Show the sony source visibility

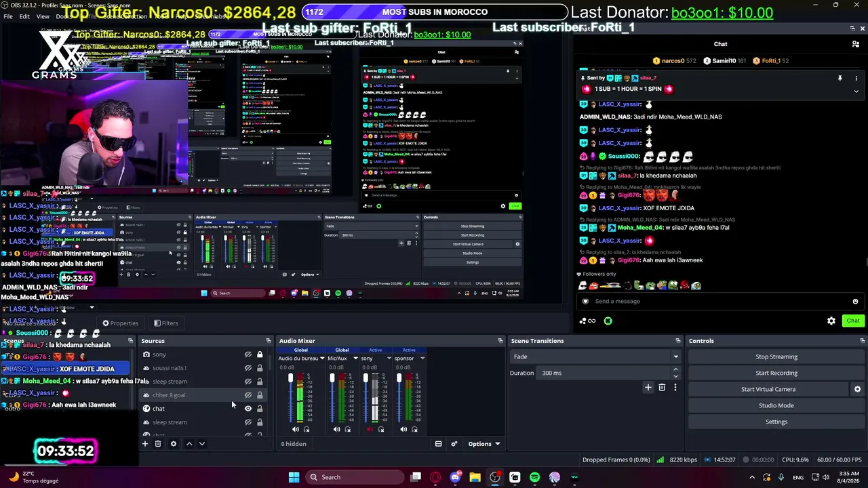(248, 354)
